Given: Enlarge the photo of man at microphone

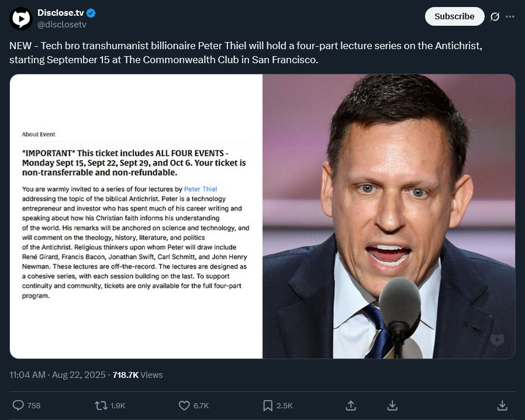Looking at the screenshot, I should point(389,216).
